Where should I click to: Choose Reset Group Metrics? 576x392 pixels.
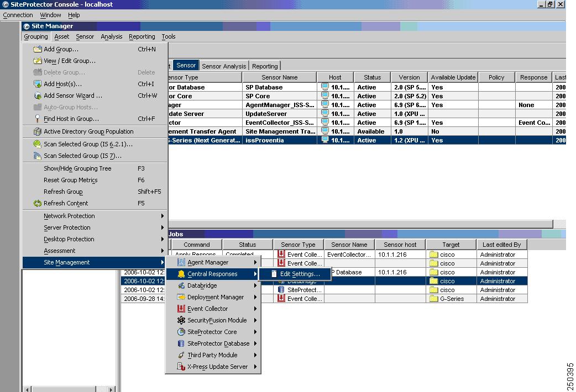(95, 180)
